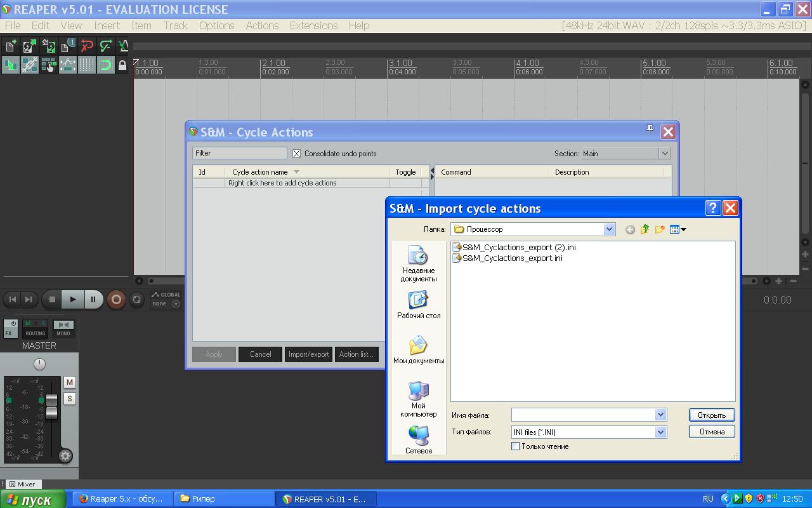Pause playback in transport bar
812x508 pixels.
click(x=93, y=299)
